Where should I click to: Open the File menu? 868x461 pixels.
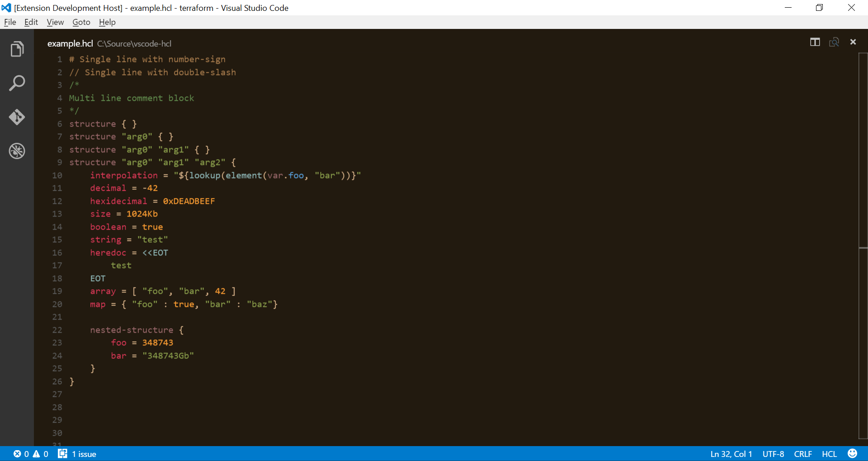(9, 22)
